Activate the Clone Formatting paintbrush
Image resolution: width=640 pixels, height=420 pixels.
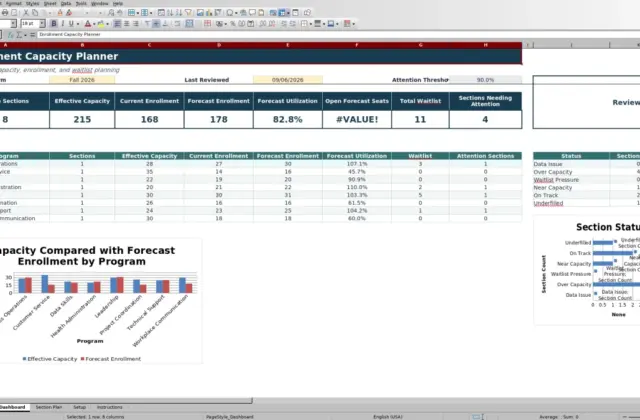(x=60, y=13)
